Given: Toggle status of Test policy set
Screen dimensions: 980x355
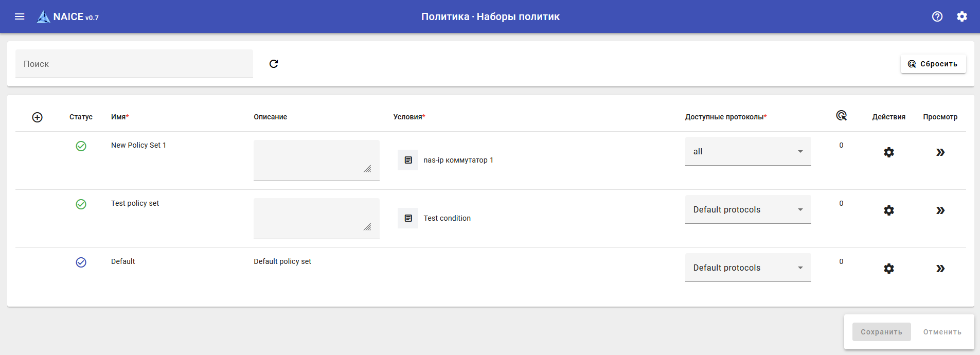Looking at the screenshot, I should tap(81, 204).
